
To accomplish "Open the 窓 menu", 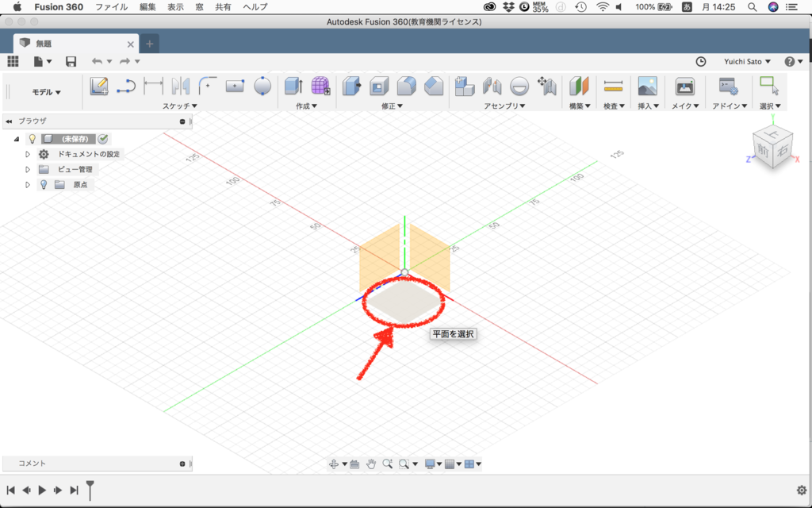I will point(199,6).
